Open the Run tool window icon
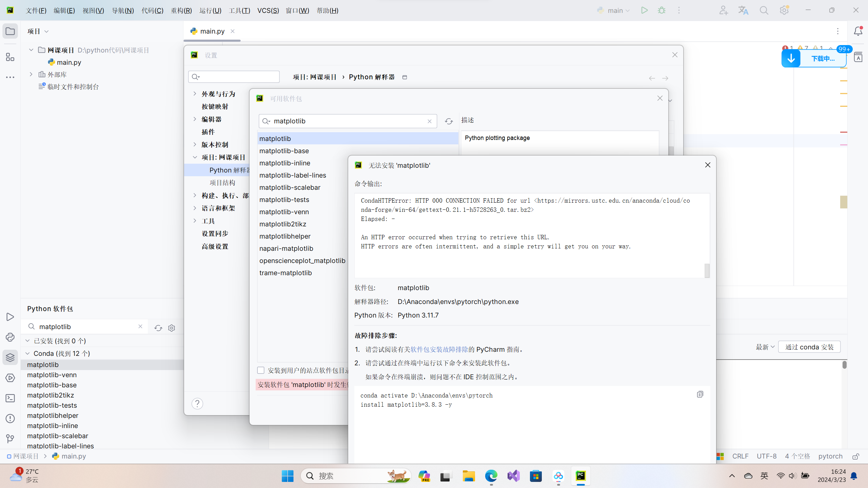The width and height of the screenshot is (868, 488). click(x=10, y=317)
